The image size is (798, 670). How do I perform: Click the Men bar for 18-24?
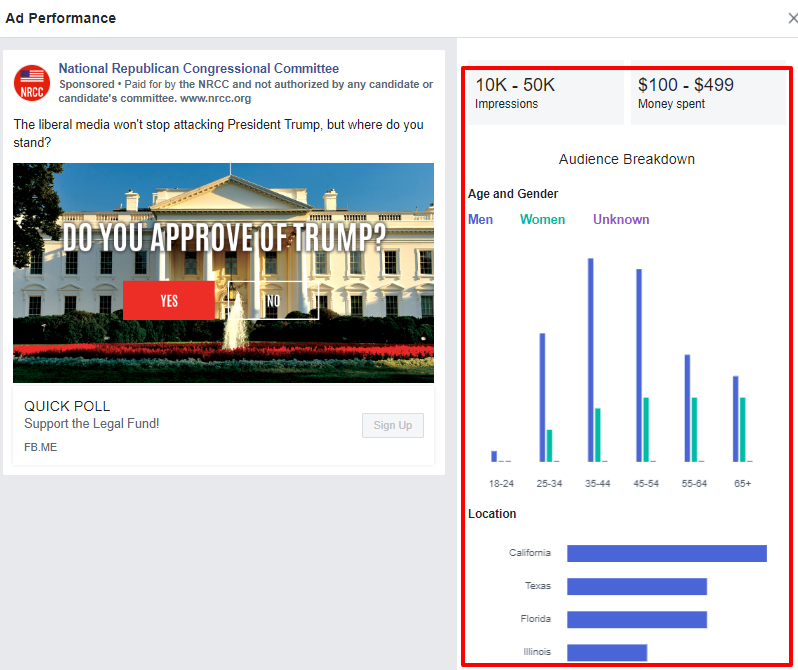[494, 456]
